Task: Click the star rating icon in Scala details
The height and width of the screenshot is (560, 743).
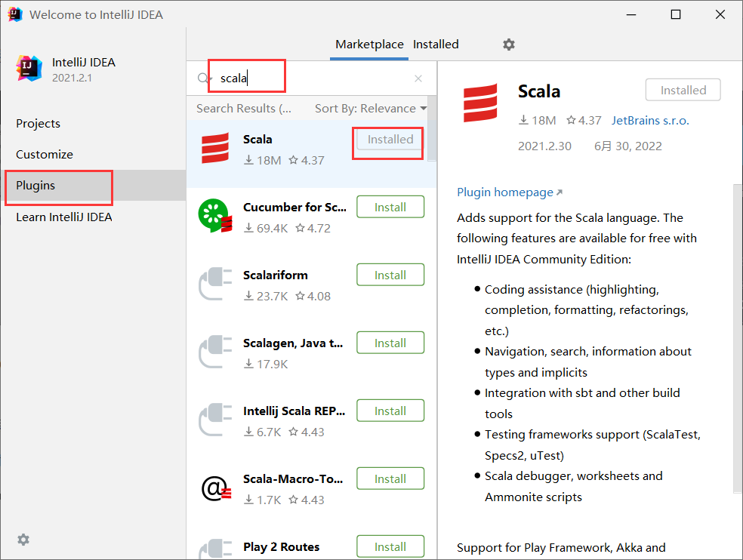Action: (x=571, y=120)
